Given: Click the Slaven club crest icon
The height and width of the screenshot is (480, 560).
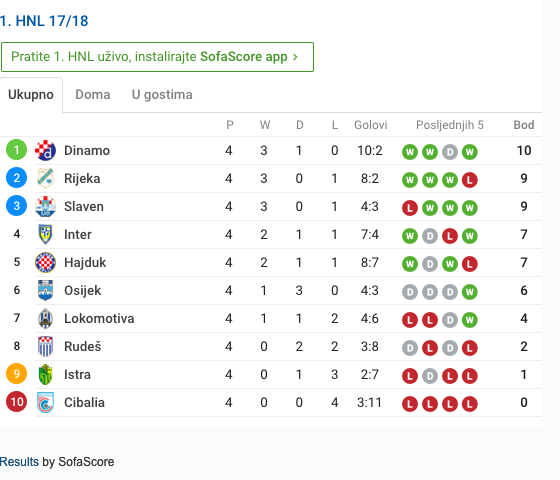Looking at the screenshot, I should click(45, 206).
